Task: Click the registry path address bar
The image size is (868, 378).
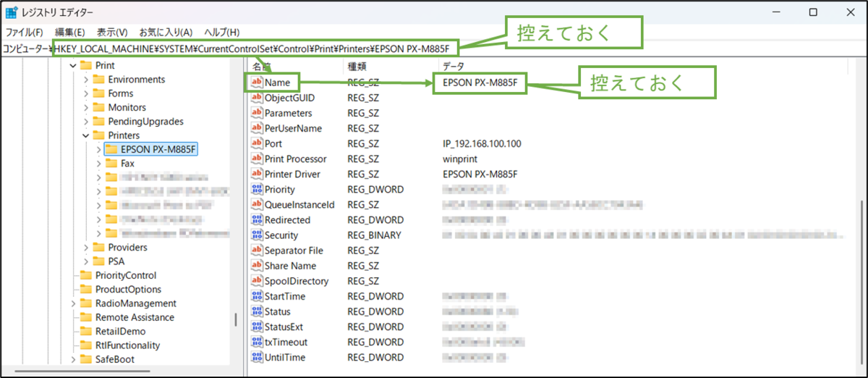Action: [x=434, y=49]
